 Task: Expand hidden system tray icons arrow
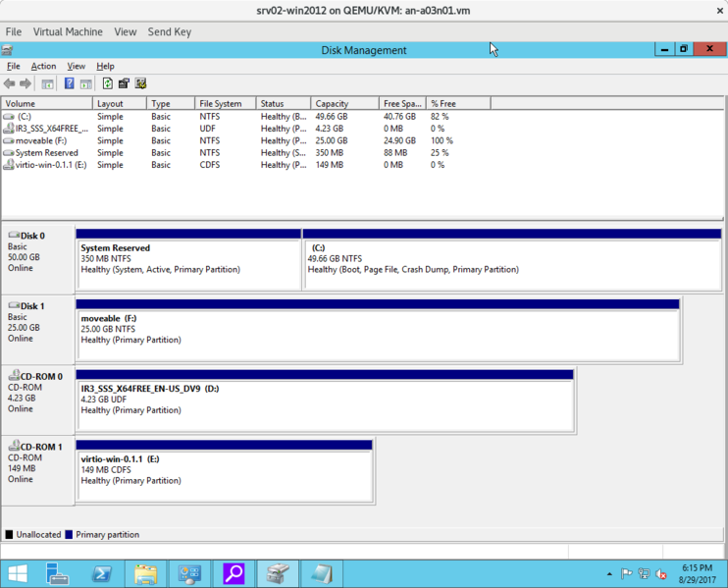pos(609,574)
